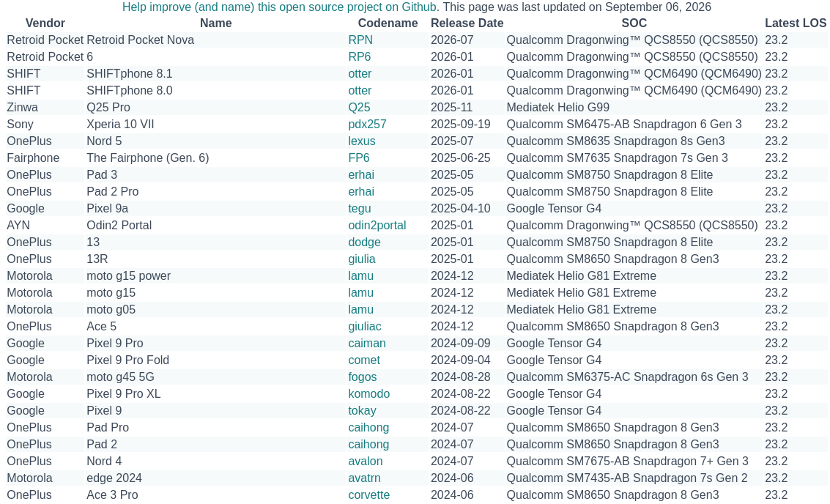Click the dodge codename link
Viewport: 830px width, 504px height.
[365, 242]
